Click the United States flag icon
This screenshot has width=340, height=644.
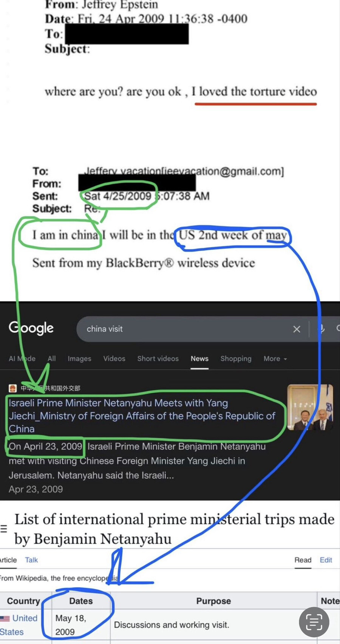click(x=5, y=618)
